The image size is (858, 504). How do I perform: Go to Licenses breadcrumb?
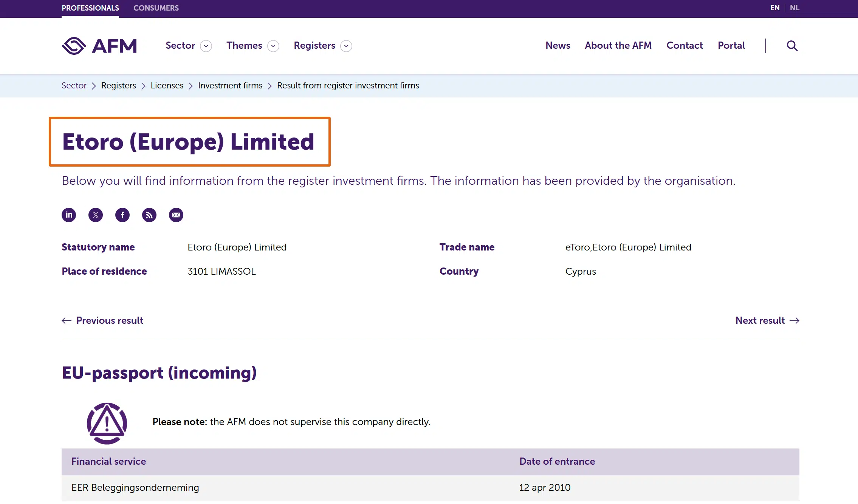pyautogui.click(x=167, y=85)
